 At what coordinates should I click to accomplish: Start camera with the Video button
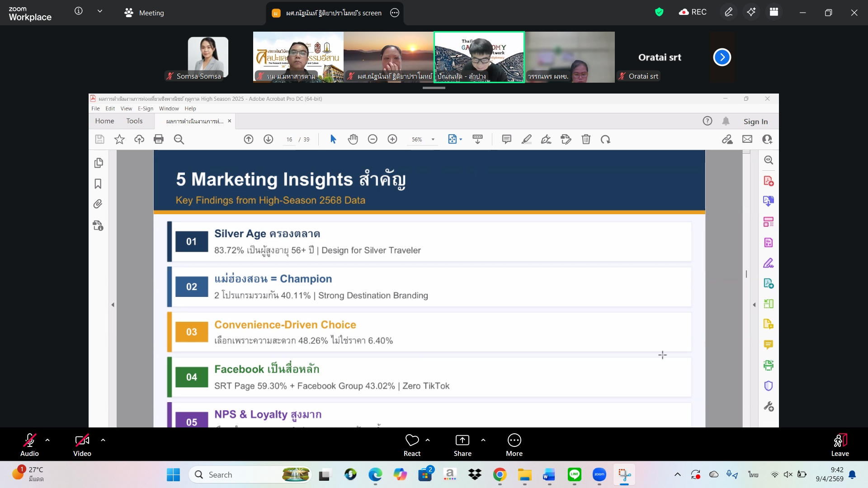(82, 445)
